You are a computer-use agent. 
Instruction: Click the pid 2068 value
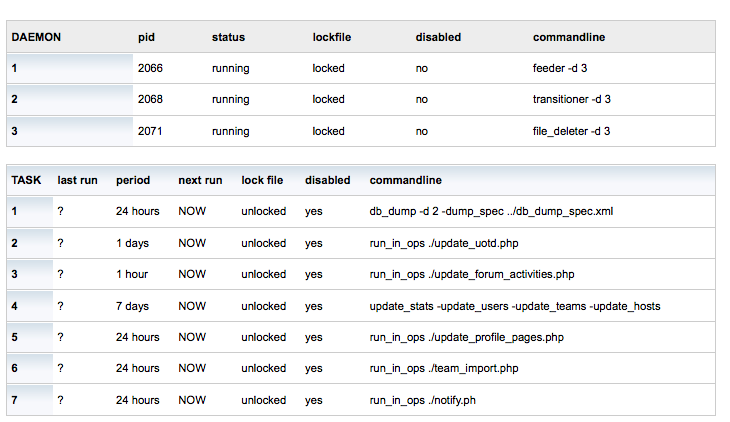(x=150, y=100)
